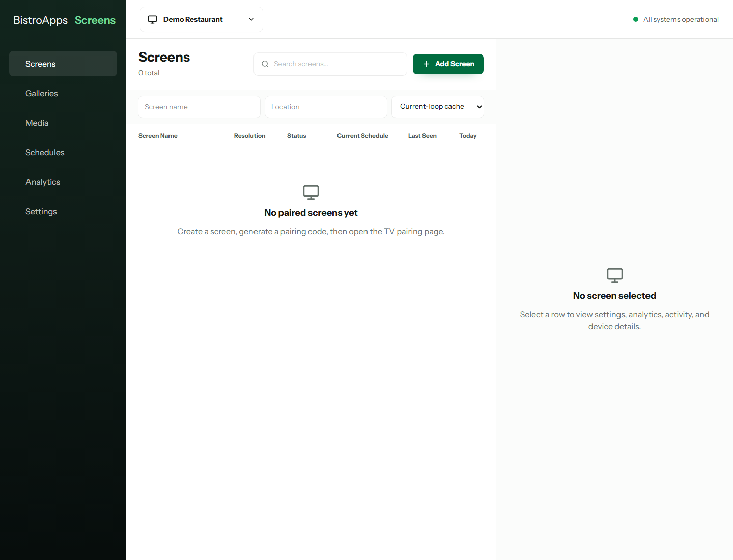Viewport: 733px width, 560px height.
Task: Click the Today column header
Action: tap(468, 136)
